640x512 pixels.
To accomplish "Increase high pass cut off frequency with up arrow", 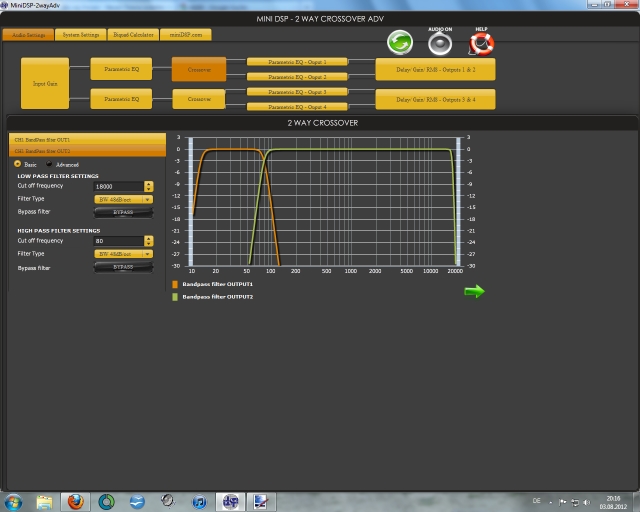I will (x=149, y=238).
